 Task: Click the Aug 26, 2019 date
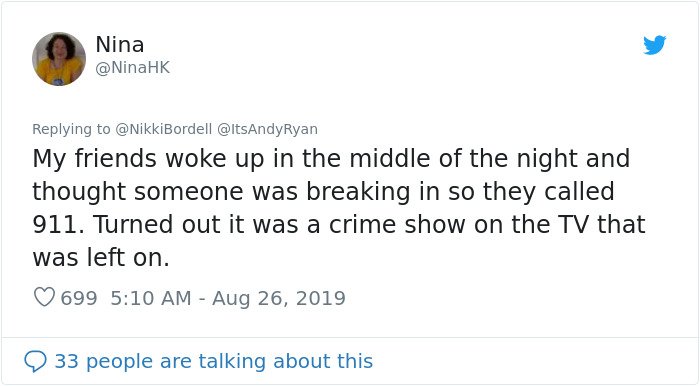[279, 298]
